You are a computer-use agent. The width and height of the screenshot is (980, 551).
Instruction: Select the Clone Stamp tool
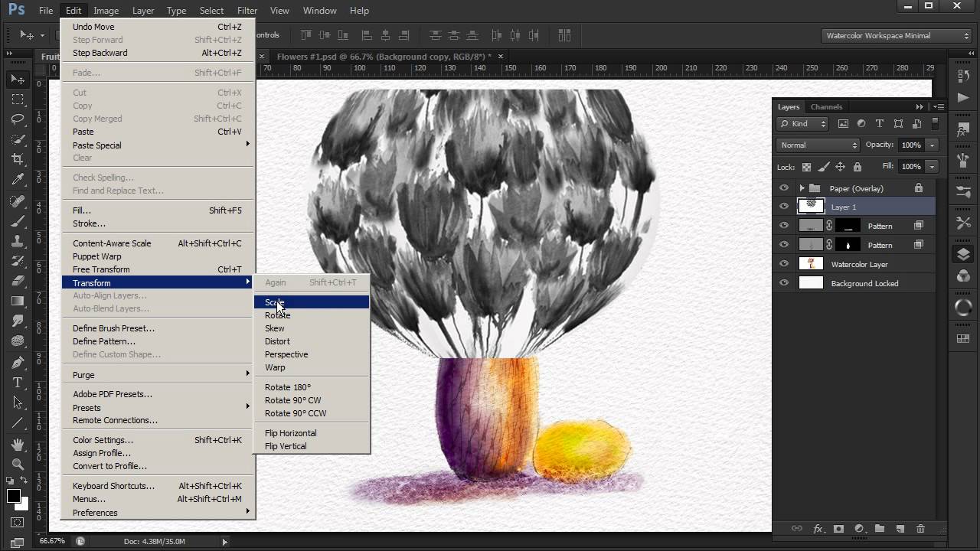point(18,240)
